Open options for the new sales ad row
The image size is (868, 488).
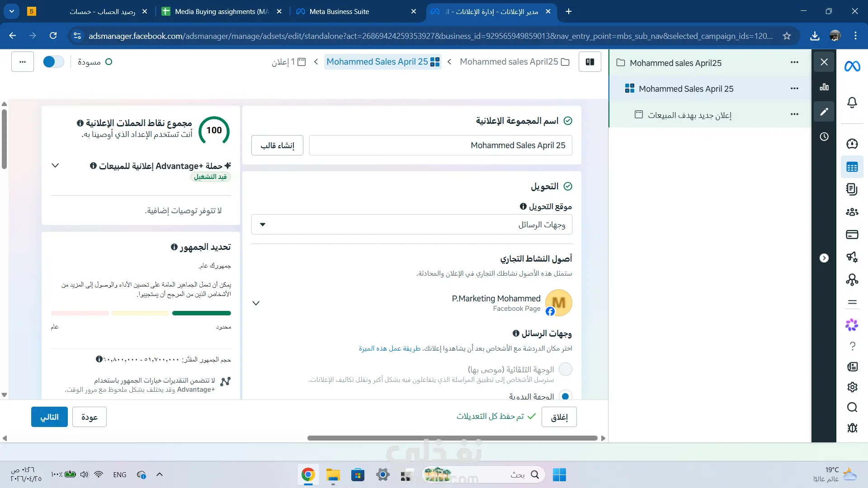(x=794, y=114)
